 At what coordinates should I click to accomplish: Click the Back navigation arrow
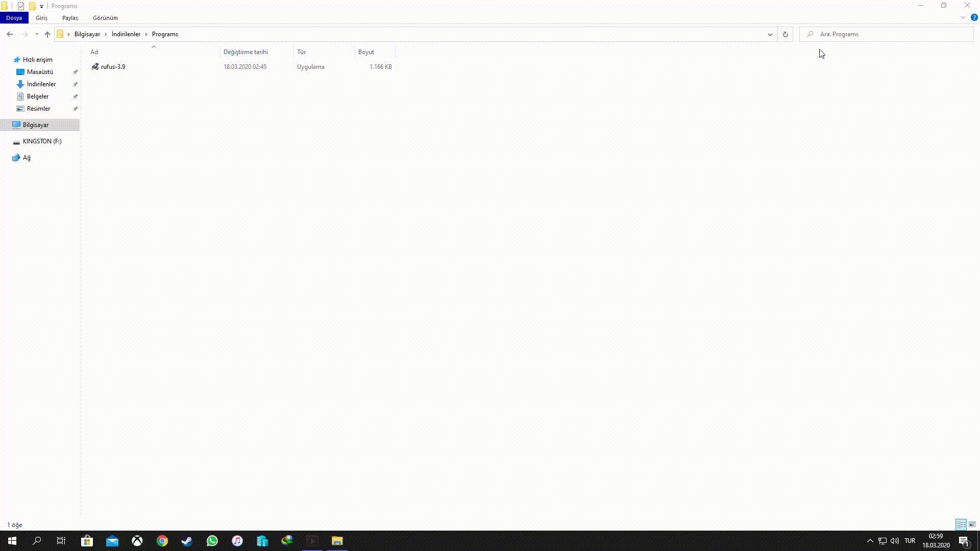pos(10,34)
